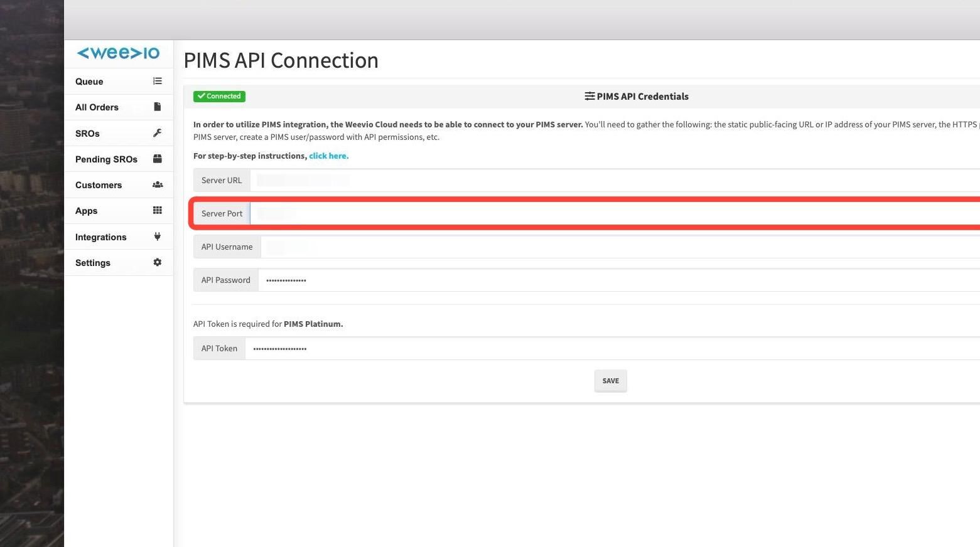Click the API Username label
Viewport: 980px width, 547px height.
pos(227,247)
